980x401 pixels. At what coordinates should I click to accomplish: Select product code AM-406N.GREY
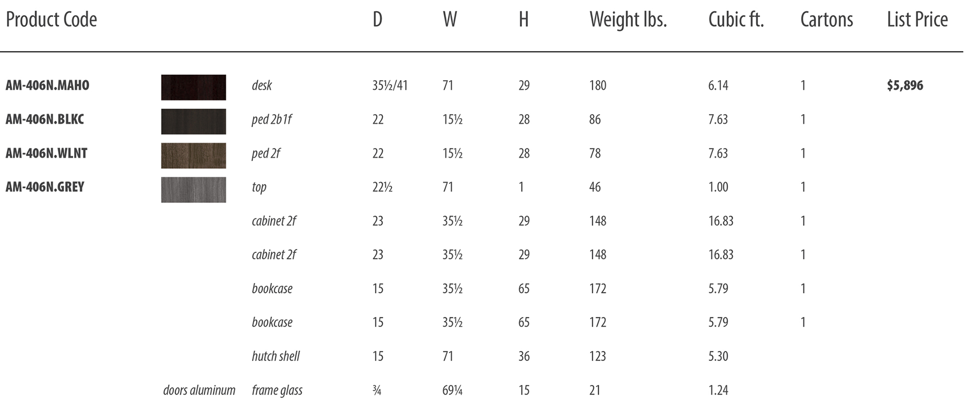(x=45, y=187)
